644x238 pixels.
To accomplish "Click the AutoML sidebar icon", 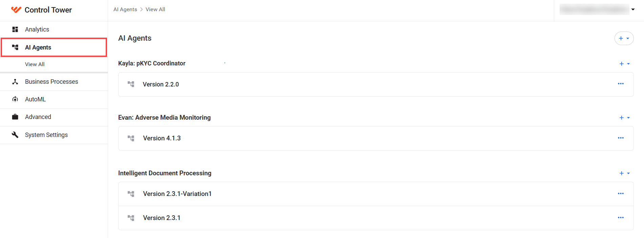I will point(15,99).
